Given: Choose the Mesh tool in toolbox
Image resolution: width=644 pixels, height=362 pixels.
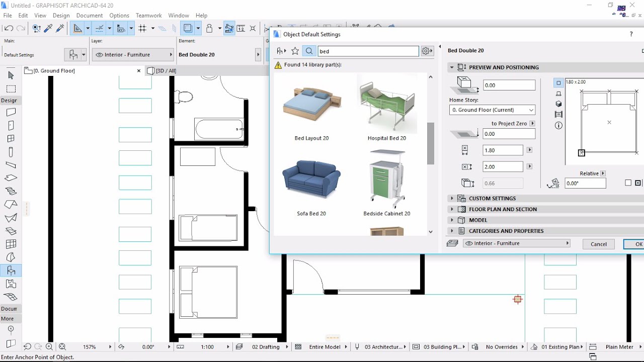Looking at the screenshot, I should click(x=11, y=297).
